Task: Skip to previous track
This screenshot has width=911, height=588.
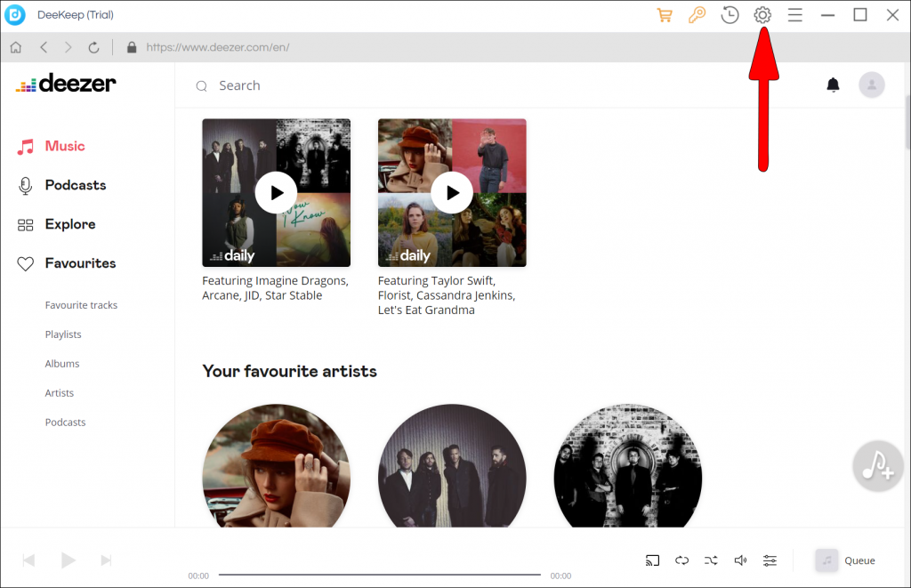Action: coord(28,560)
